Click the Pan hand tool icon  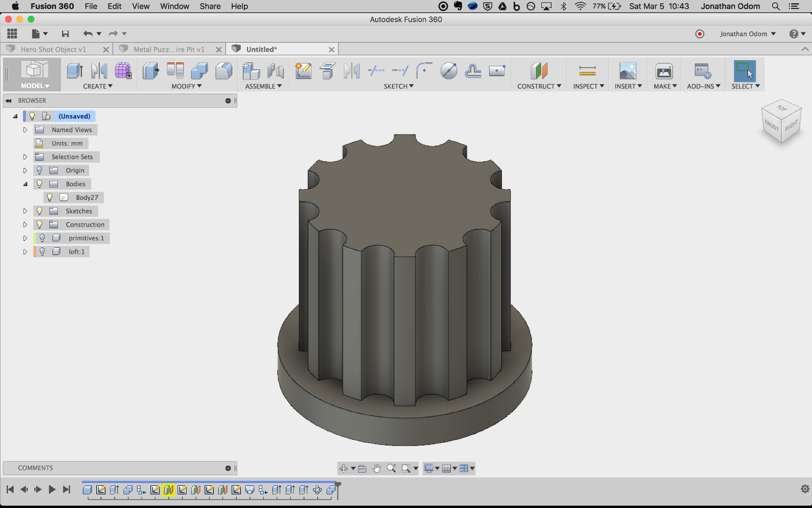coord(376,468)
